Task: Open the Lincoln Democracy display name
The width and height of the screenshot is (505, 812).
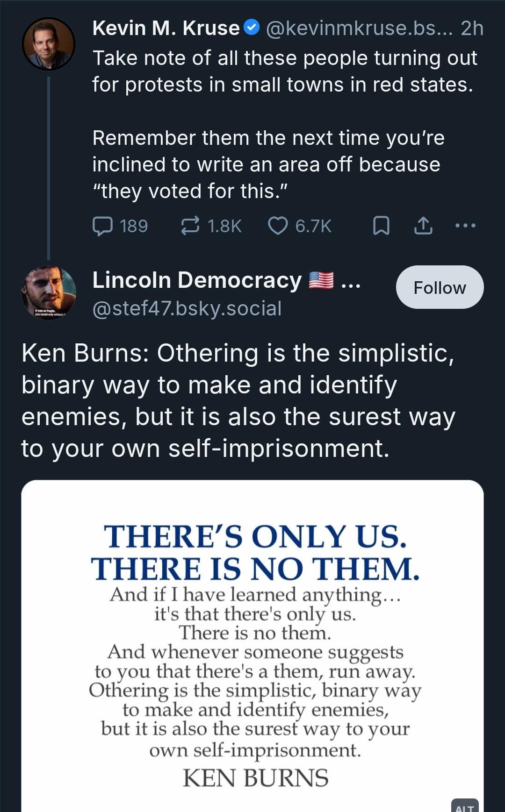Action: (197, 280)
